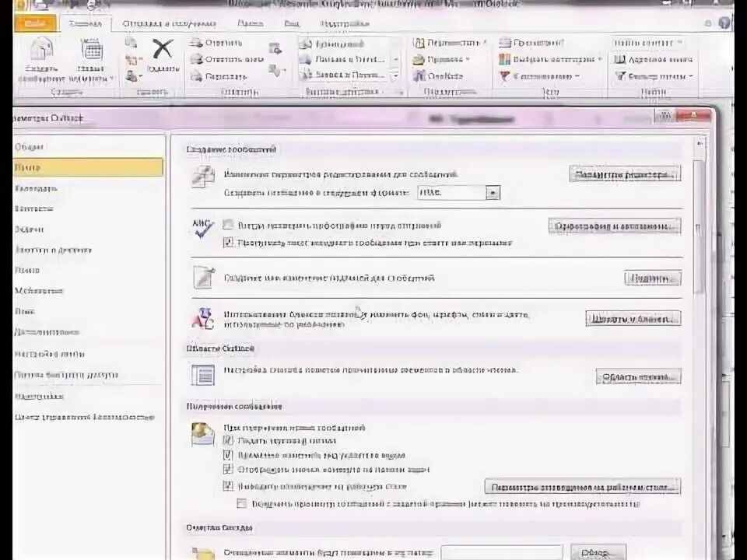Click the Переслать forward icon
This screenshot has width=747, height=560.
point(196,76)
